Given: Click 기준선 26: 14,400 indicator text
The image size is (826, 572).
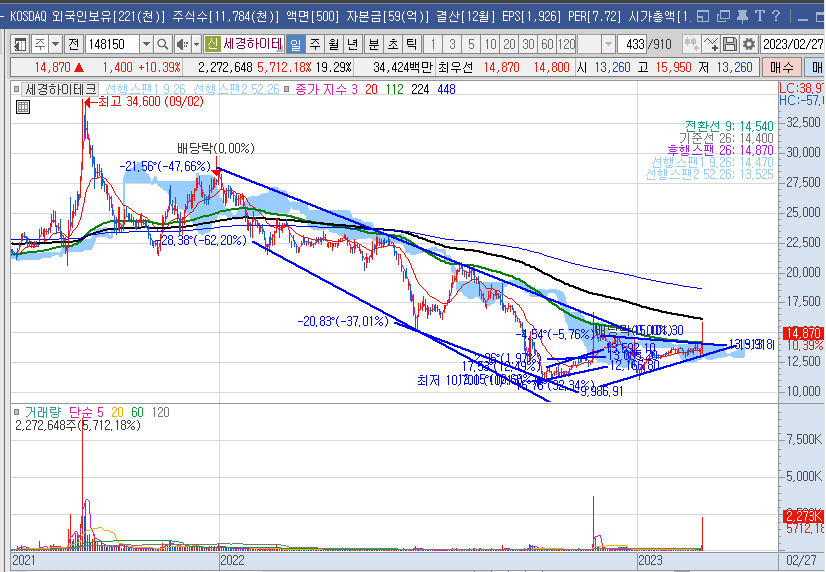Looking at the screenshot, I should coord(726,139).
